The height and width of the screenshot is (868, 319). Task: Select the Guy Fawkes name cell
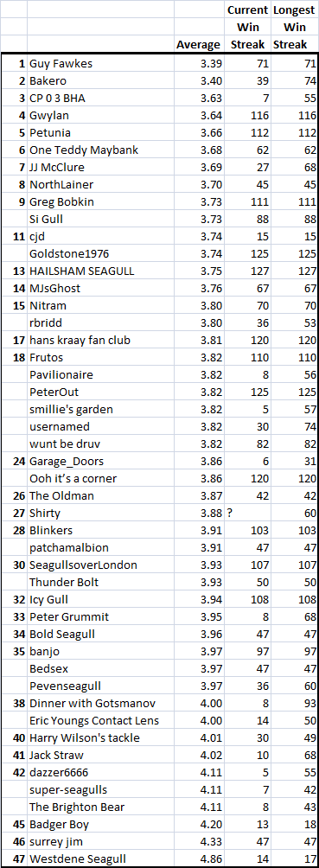point(100,64)
